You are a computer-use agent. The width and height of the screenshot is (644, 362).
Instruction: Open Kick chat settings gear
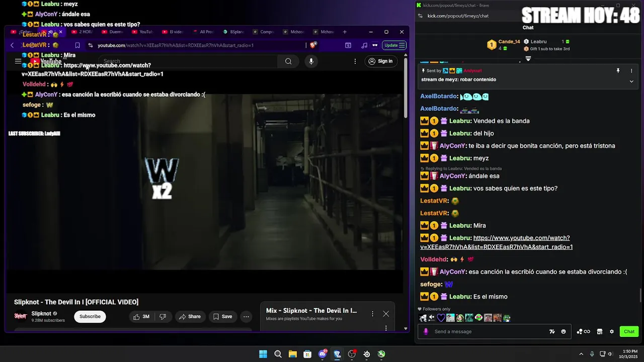(x=612, y=331)
